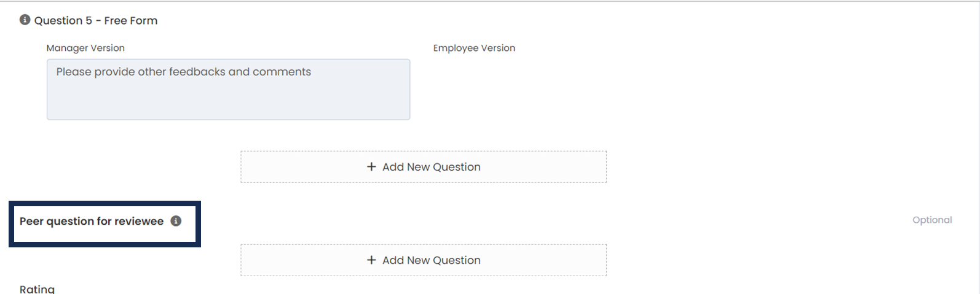Click the Employee Version label
The image size is (980, 294).
[474, 48]
